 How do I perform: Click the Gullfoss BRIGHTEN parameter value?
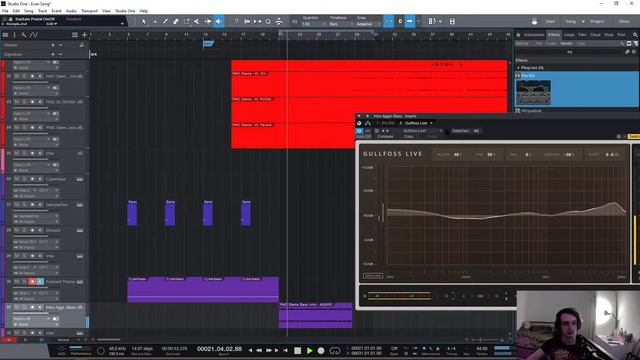tap(568, 155)
